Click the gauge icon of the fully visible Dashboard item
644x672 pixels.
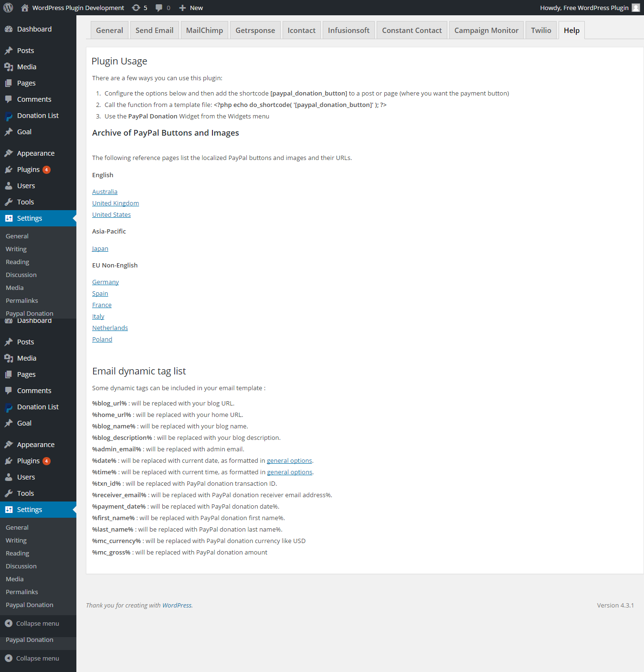tap(9, 29)
